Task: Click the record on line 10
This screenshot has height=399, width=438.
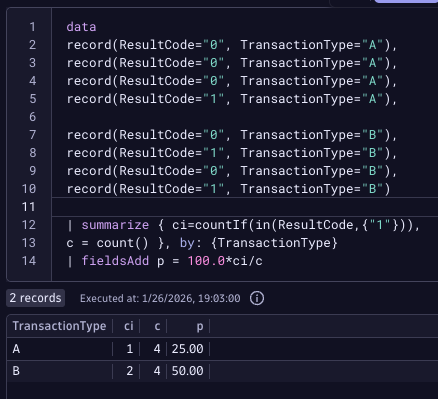Action: (228, 189)
